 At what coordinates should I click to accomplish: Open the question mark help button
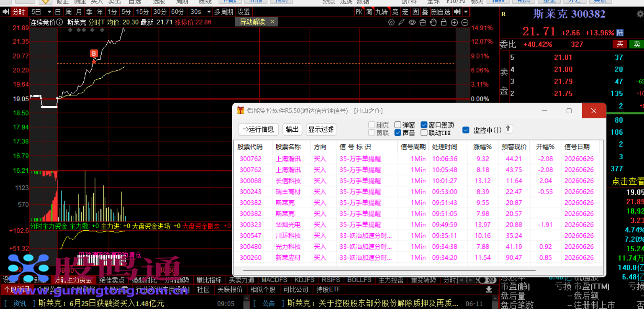pos(508,129)
